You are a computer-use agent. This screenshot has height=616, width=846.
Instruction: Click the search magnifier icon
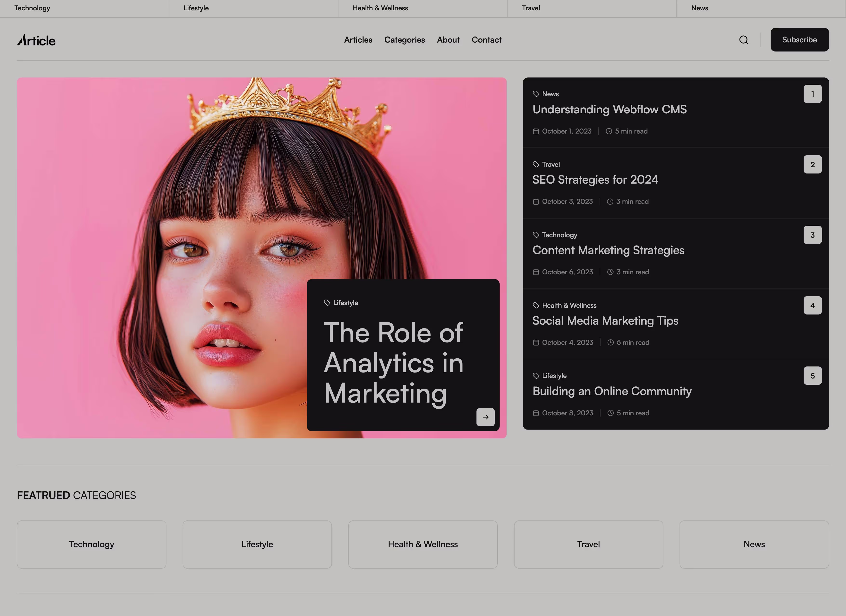click(743, 40)
